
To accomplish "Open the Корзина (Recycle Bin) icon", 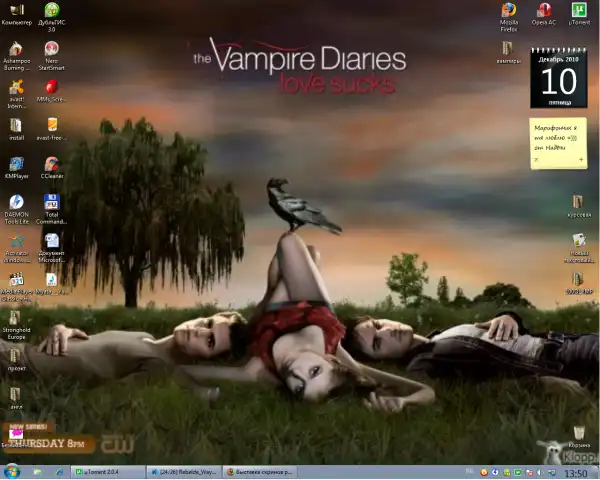I will (x=578, y=434).
